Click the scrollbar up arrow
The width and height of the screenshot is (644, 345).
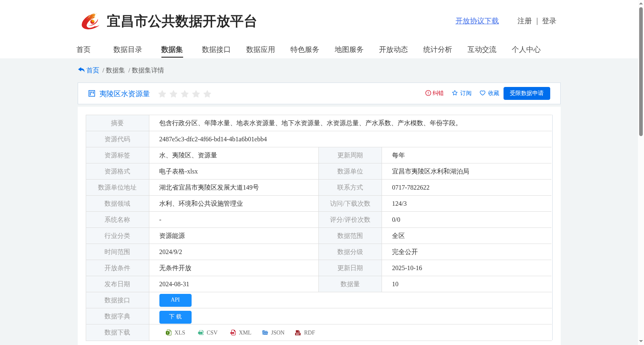tap(641, 3)
